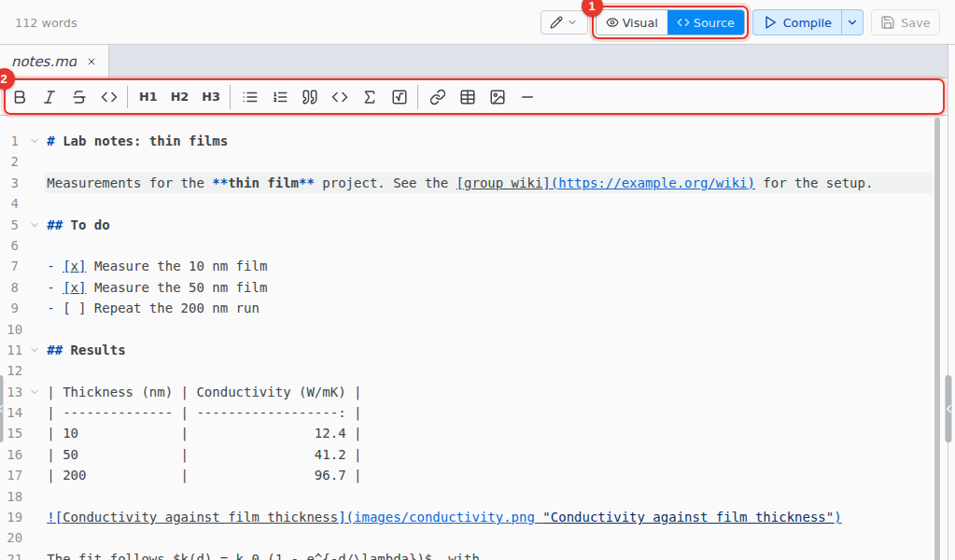
Task: Insert a sigma math formula
Action: tap(370, 97)
